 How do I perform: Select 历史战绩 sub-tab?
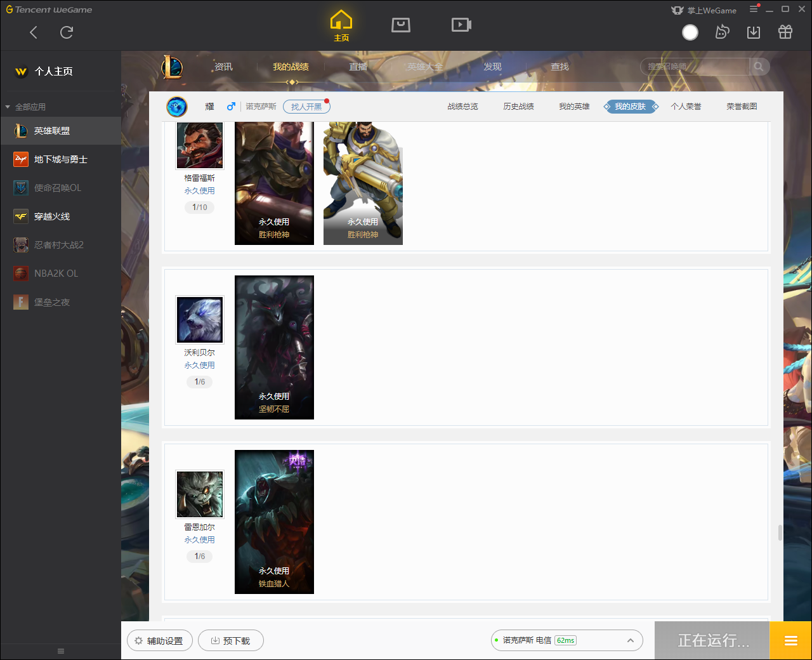pos(518,107)
